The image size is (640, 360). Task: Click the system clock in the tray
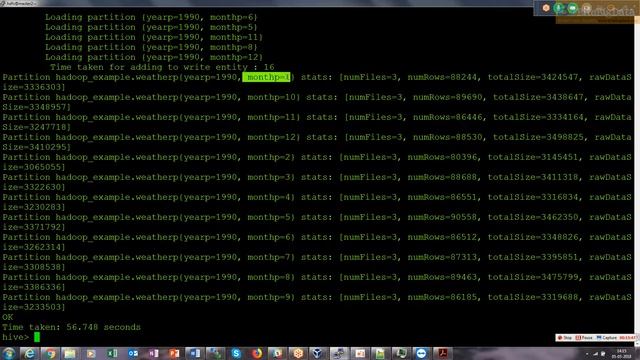click(x=621, y=353)
